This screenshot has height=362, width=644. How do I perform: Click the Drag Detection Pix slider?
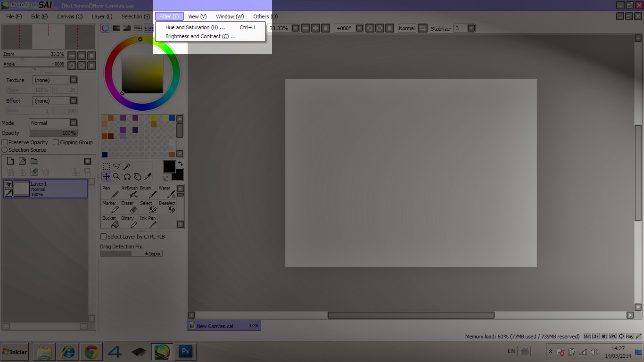132,254
